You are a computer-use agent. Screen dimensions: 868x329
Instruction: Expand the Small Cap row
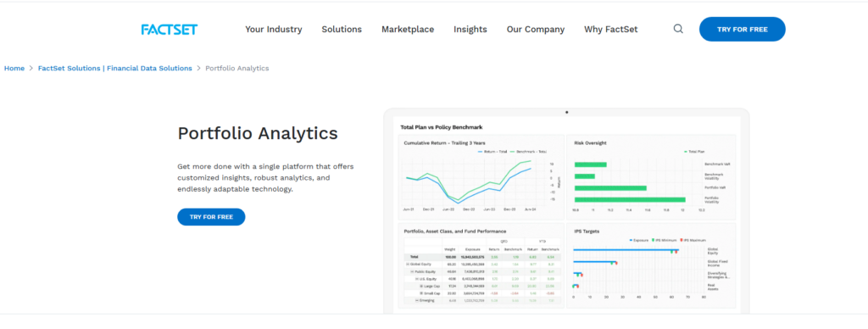pos(421,293)
